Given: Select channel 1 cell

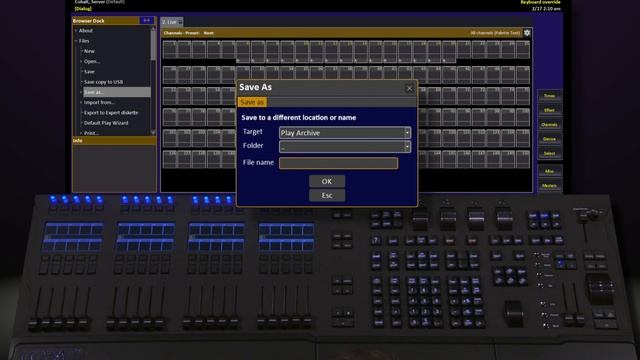Looking at the screenshot, I should pos(170,50).
